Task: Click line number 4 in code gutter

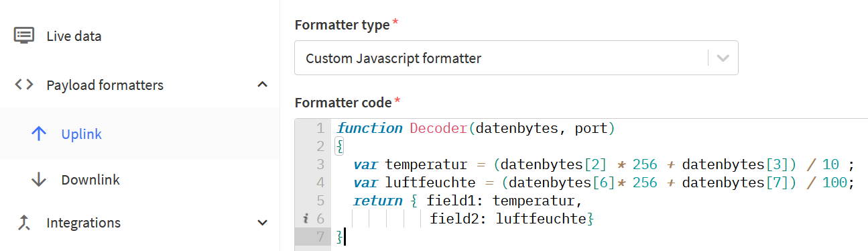Action: pyautogui.click(x=320, y=183)
